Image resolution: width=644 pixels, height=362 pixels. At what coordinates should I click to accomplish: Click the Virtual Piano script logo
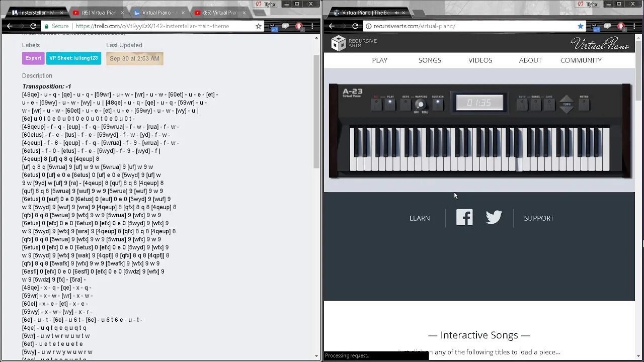600,44
